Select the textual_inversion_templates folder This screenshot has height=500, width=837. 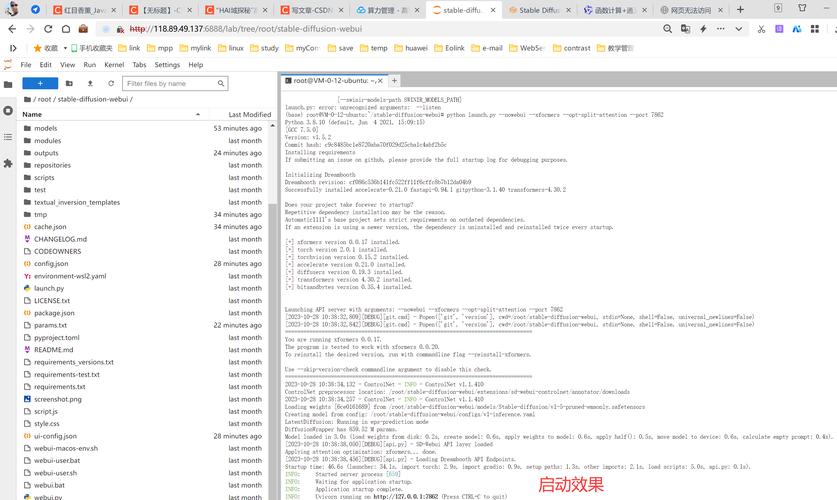click(77, 202)
